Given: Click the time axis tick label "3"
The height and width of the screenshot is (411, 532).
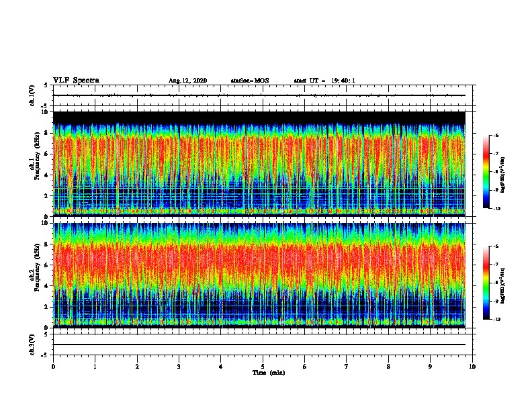Looking at the screenshot, I should tap(179, 367).
